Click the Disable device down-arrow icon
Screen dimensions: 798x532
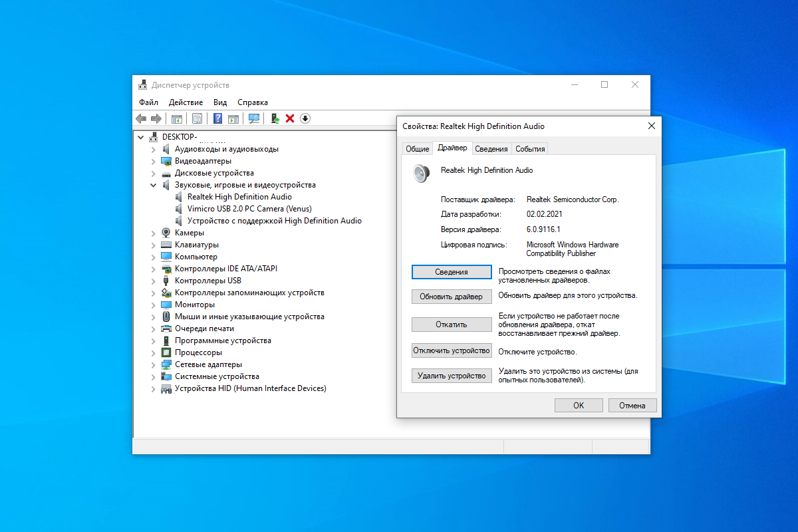(x=305, y=118)
